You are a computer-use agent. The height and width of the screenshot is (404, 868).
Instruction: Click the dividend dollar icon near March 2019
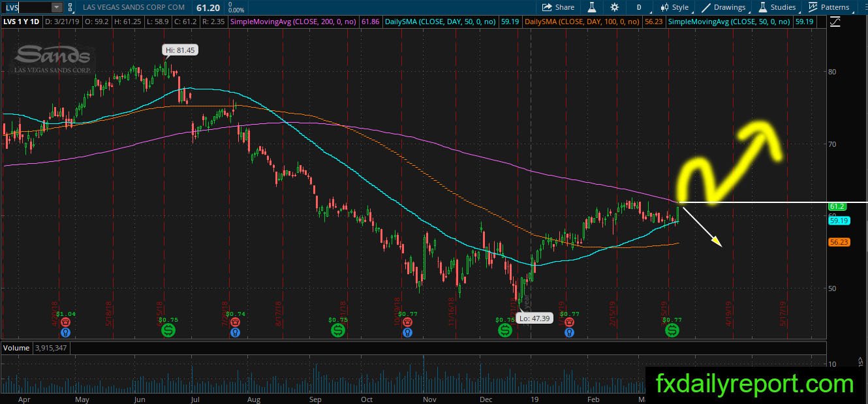click(672, 331)
